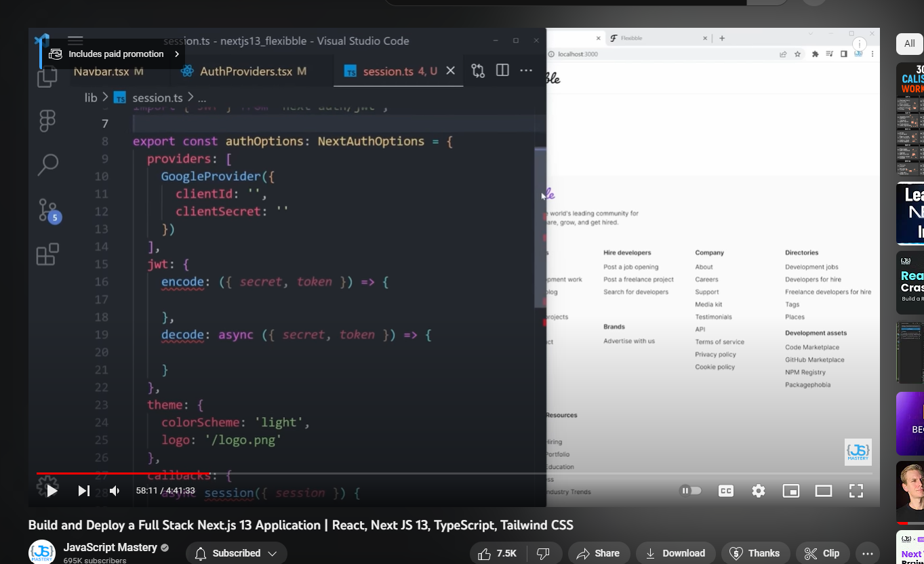This screenshot has height=564, width=924.
Task: Click the open changes compare icon
Action: pyautogui.click(x=478, y=70)
